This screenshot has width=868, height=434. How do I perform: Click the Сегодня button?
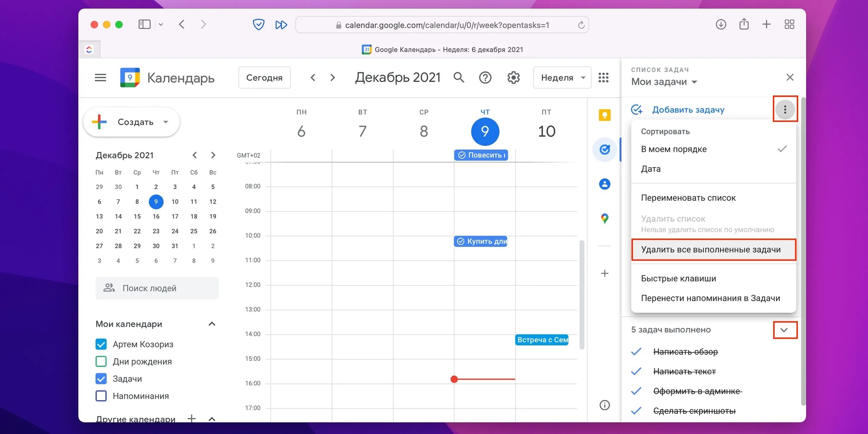pyautogui.click(x=264, y=77)
